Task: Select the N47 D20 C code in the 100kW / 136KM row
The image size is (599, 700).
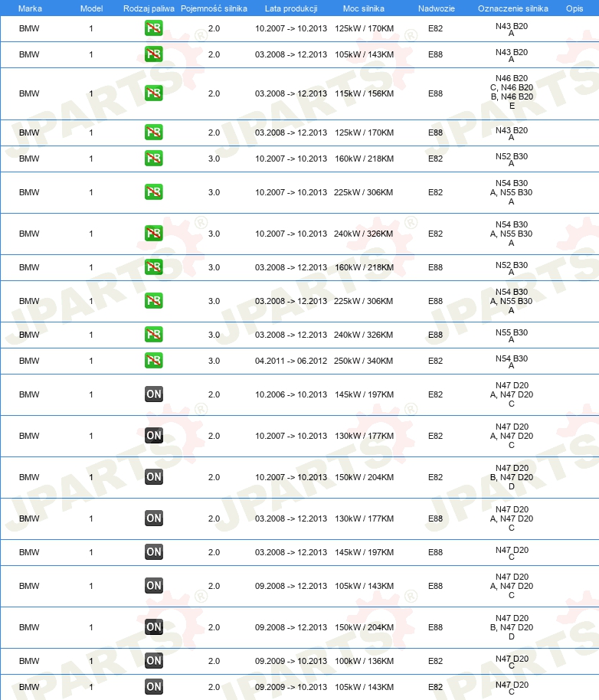Action: pos(512,662)
